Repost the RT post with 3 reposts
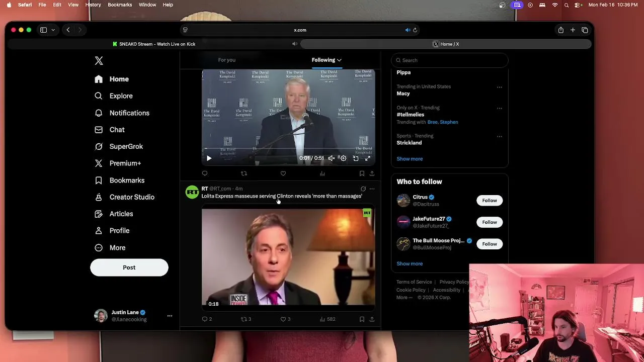The image size is (644, 362). [x=246, y=319]
